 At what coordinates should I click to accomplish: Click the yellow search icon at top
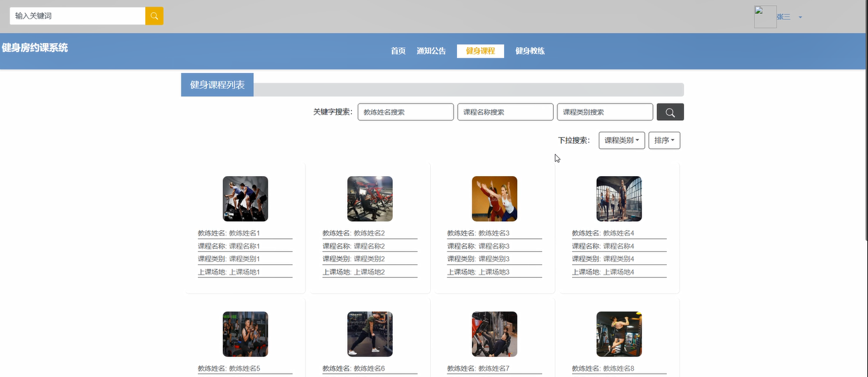[x=154, y=16]
